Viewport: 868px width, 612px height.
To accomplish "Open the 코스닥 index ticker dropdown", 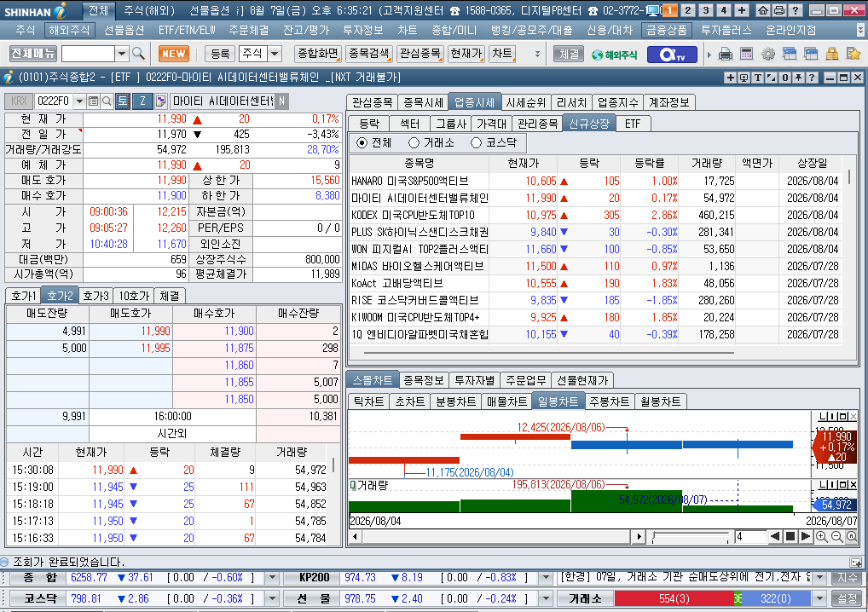I will (272, 598).
